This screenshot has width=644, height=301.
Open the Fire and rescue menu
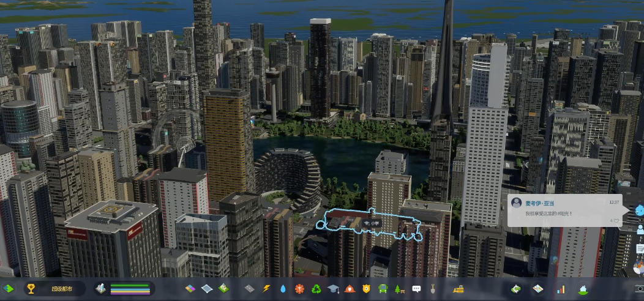[350, 289]
